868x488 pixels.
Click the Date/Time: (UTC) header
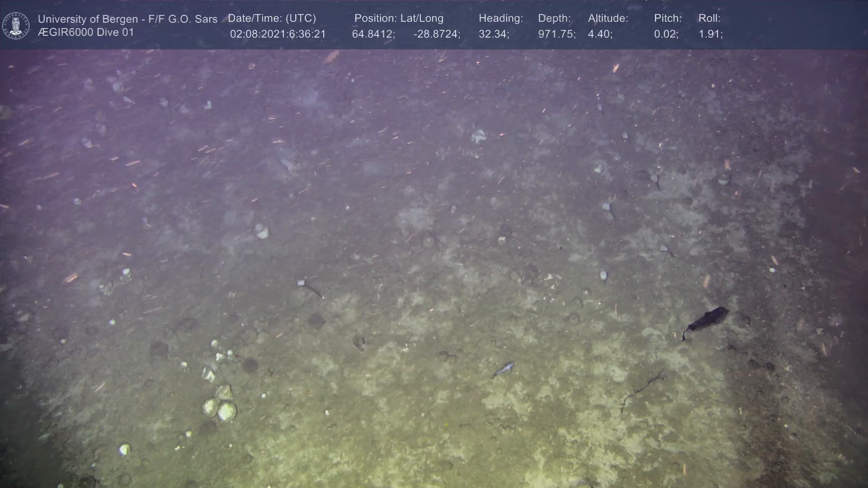272,19
